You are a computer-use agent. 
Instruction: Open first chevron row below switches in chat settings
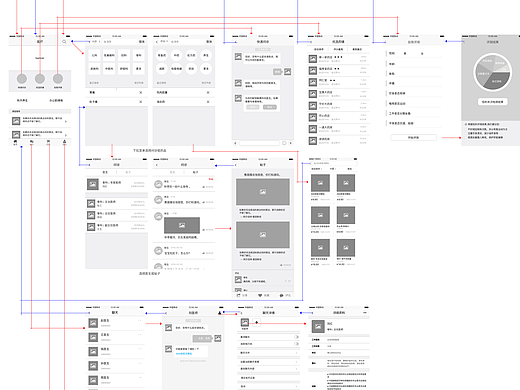[x=269, y=353]
